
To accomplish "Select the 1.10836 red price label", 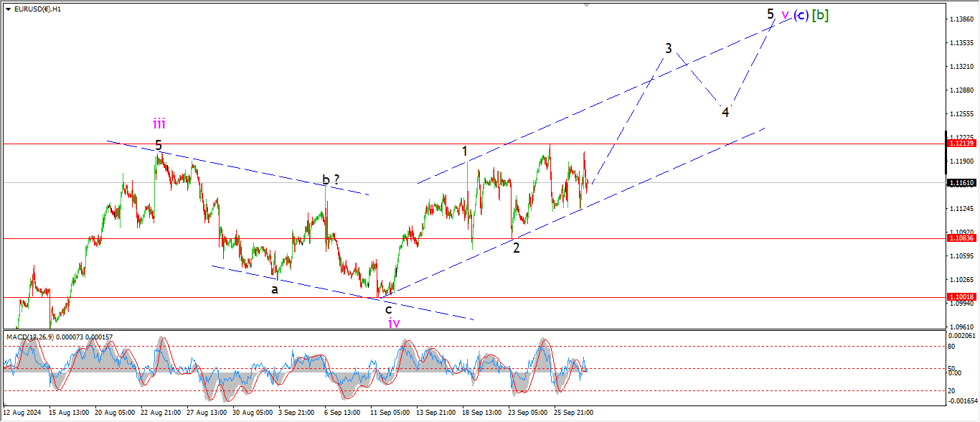I will 961,238.
